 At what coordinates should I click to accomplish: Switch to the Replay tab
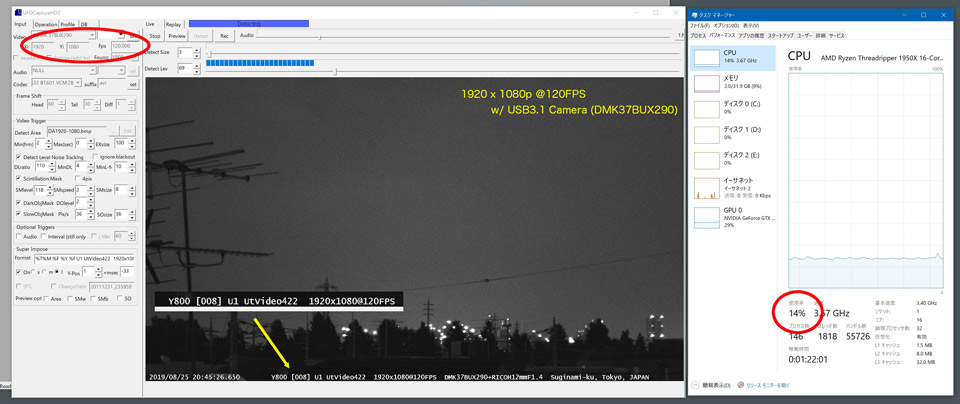click(173, 24)
